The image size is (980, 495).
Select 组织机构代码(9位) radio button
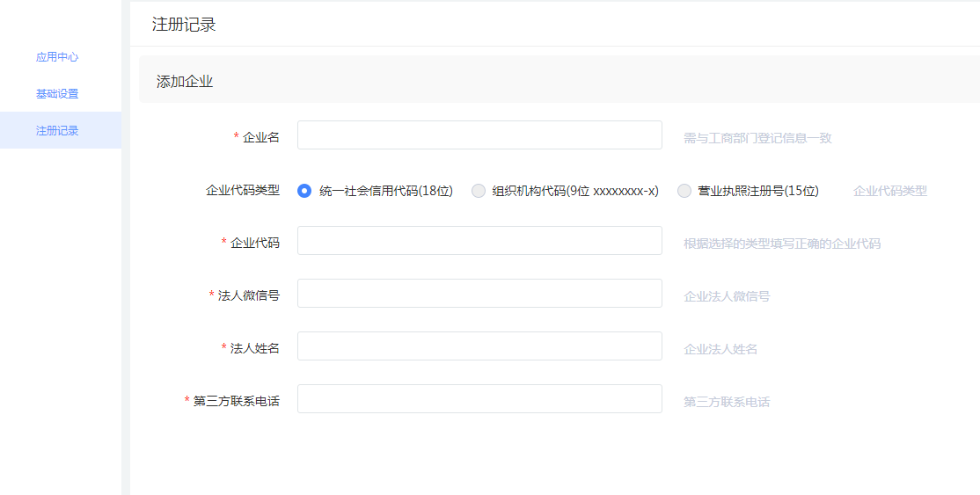point(479,191)
